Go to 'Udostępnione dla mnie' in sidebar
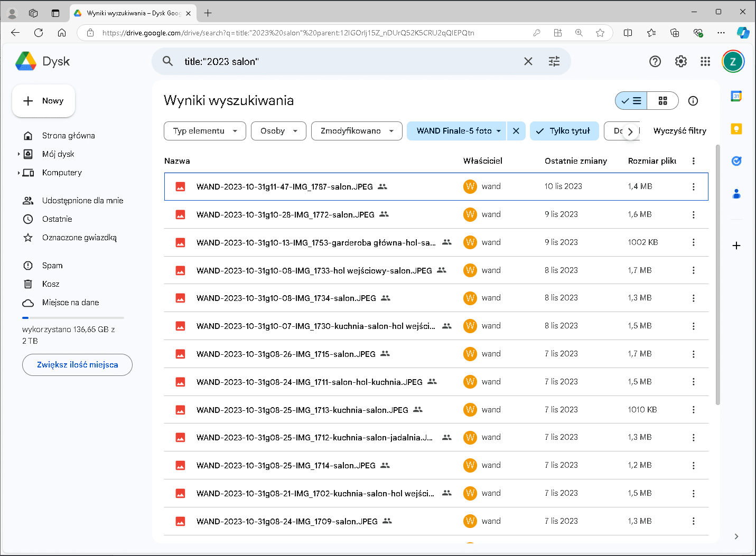The width and height of the screenshot is (756, 556). pos(82,201)
